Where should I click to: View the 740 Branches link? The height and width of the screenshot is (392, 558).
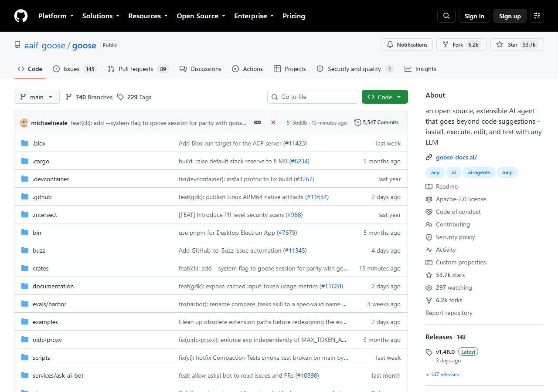coord(89,97)
